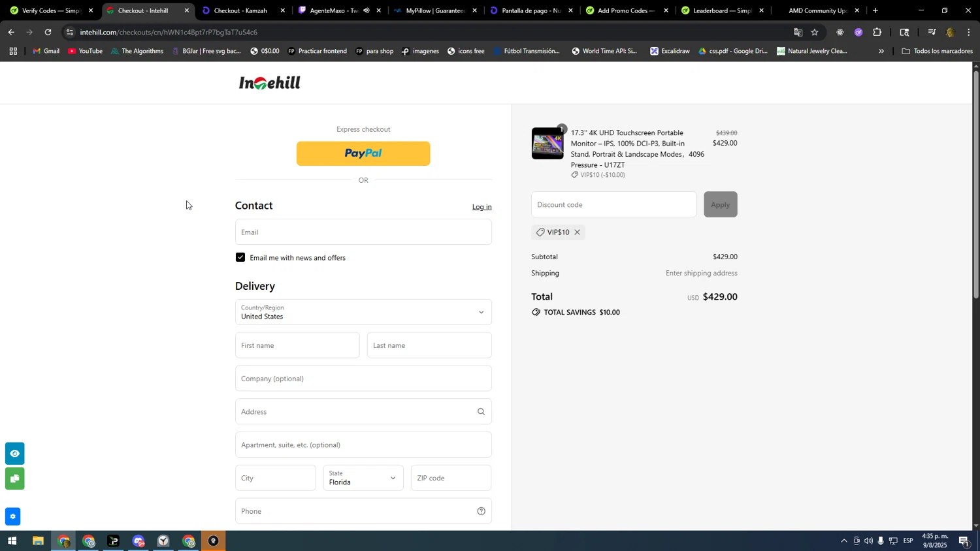Image resolution: width=980 pixels, height=551 pixels.
Task: Click the Last name field
Action: (x=429, y=345)
